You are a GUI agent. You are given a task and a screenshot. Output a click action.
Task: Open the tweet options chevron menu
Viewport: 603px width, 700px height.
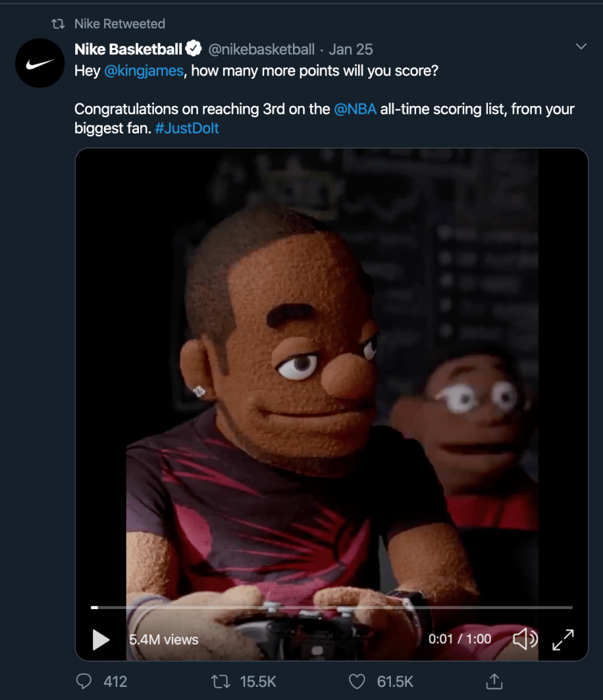coord(581,47)
